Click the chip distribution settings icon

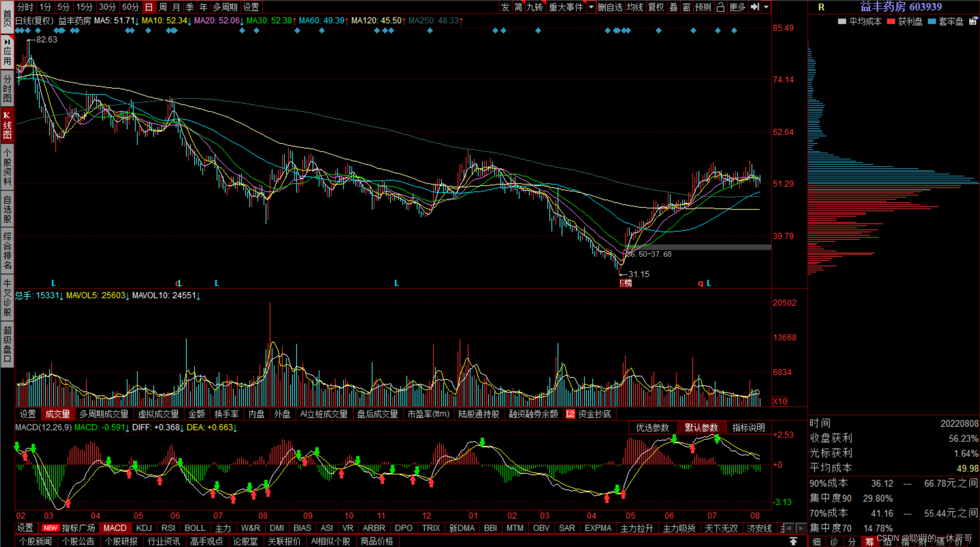(x=973, y=21)
